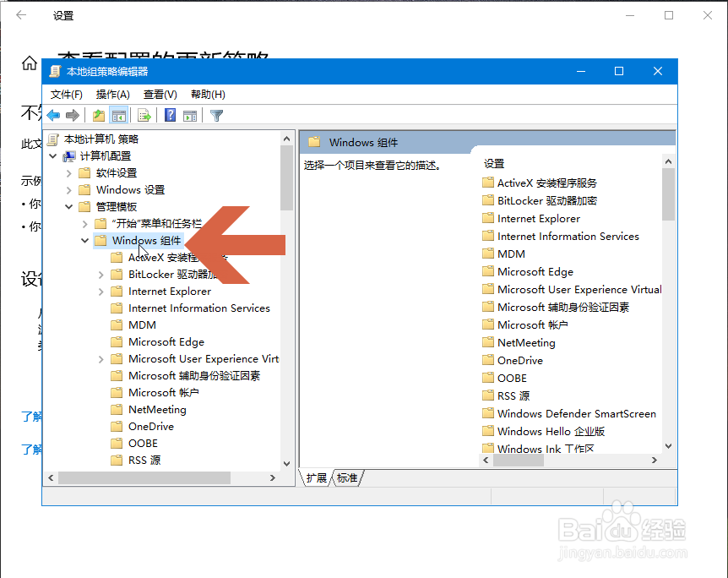Click Microsoft 辅助身份验证因素 text in right pane
The width and height of the screenshot is (728, 578).
tap(563, 307)
